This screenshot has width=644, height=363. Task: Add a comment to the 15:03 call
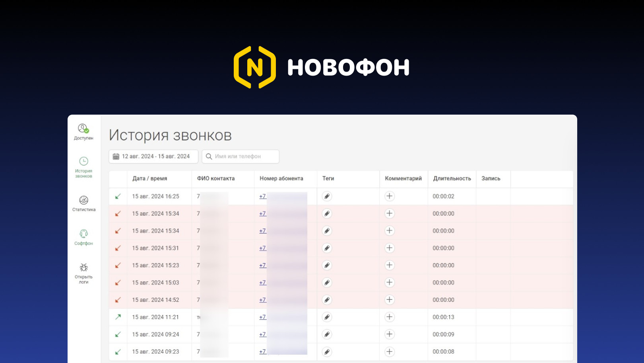(x=390, y=283)
